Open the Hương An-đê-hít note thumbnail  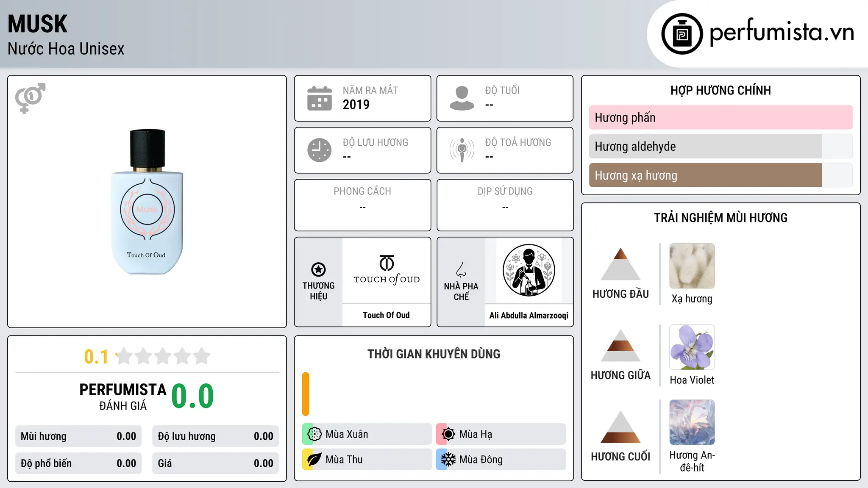pos(692,422)
